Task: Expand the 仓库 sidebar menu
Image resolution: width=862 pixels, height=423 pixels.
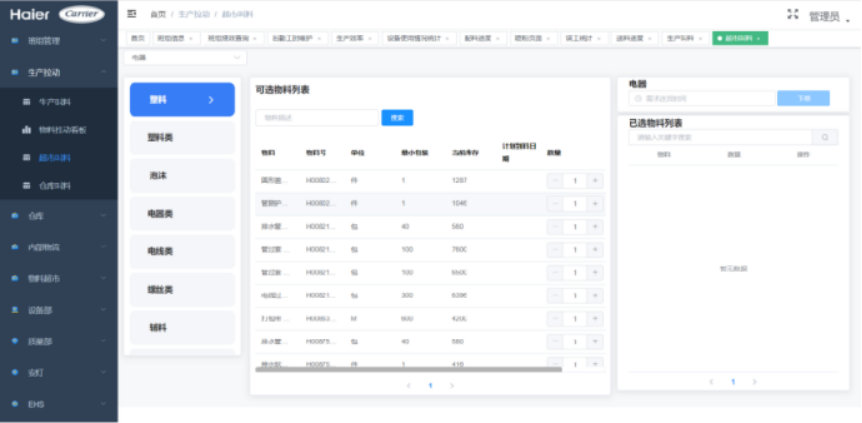Action: tap(59, 216)
